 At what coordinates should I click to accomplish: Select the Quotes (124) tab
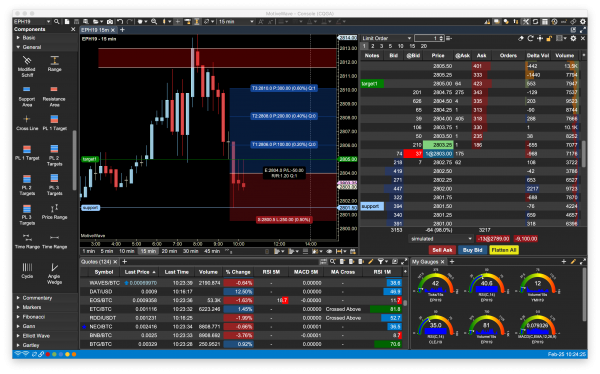pos(96,262)
